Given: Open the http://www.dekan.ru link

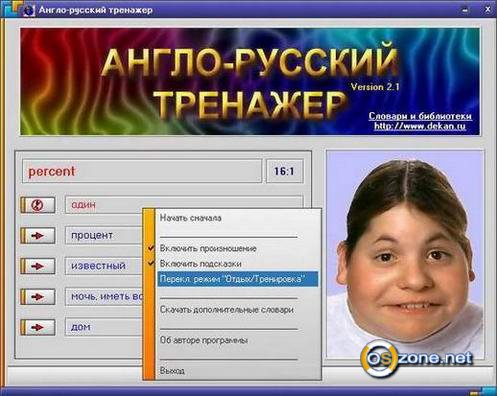Looking at the screenshot, I should (x=420, y=126).
